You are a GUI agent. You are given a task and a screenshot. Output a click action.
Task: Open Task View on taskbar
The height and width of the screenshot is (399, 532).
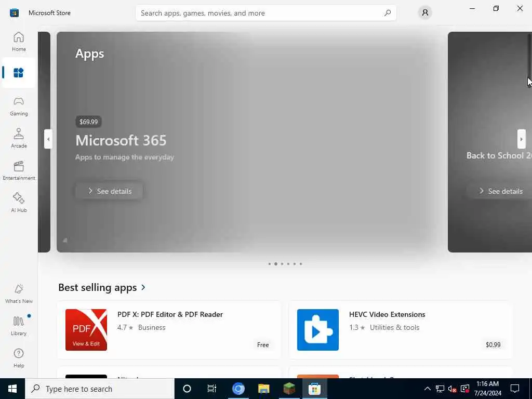click(212, 389)
